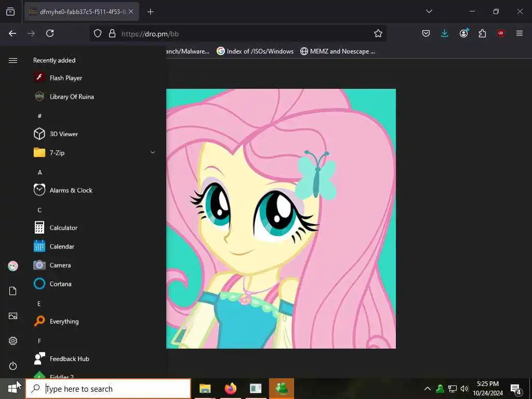Image resolution: width=532 pixels, height=399 pixels.
Task: Open the MEMZ and Noescape bookmark
Action: (x=338, y=51)
